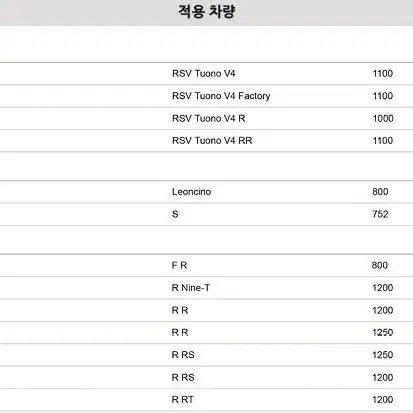
Task: Select the 'RSV Tuono V4 R' model name
Action: coord(209,118)
